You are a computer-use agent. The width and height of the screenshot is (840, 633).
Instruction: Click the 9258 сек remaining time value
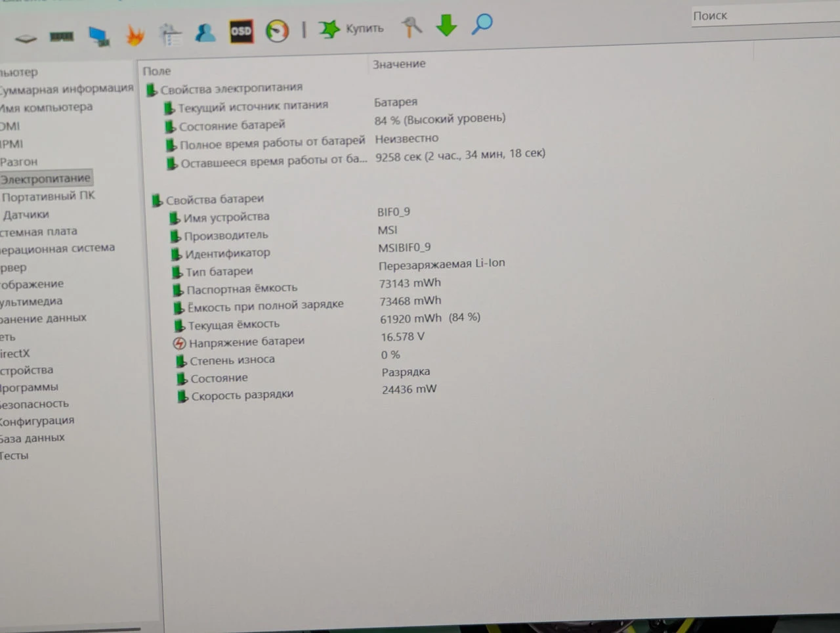click(460, 155)
